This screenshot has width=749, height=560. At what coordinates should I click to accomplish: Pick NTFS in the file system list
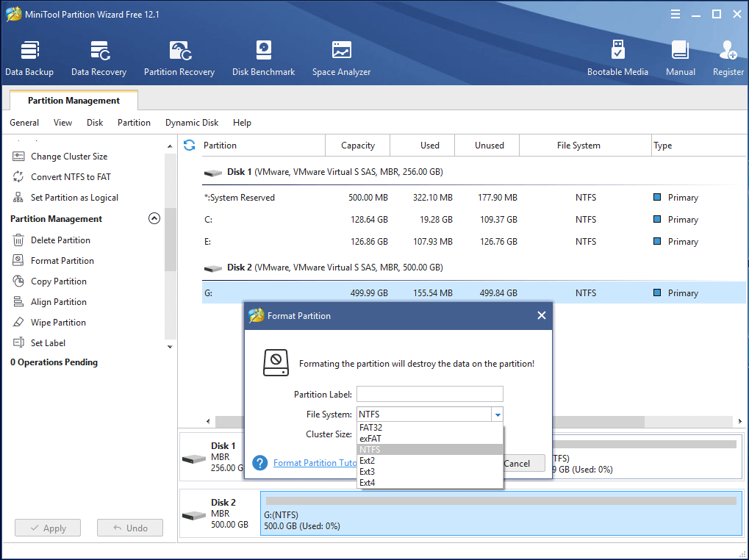430,449
